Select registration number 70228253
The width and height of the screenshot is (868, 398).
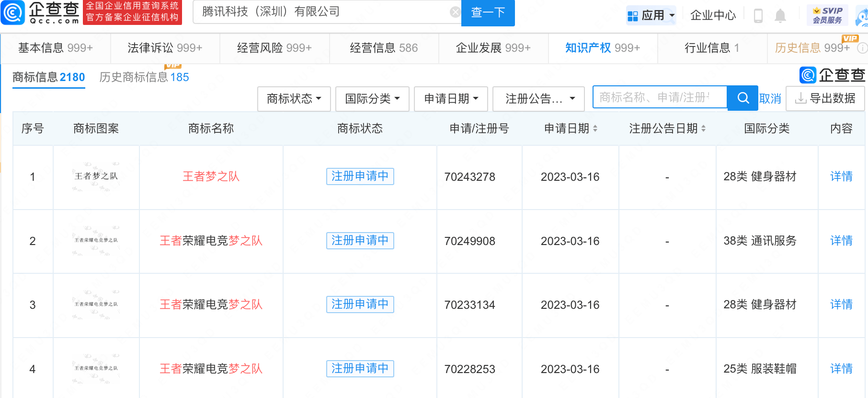(470, 369)
